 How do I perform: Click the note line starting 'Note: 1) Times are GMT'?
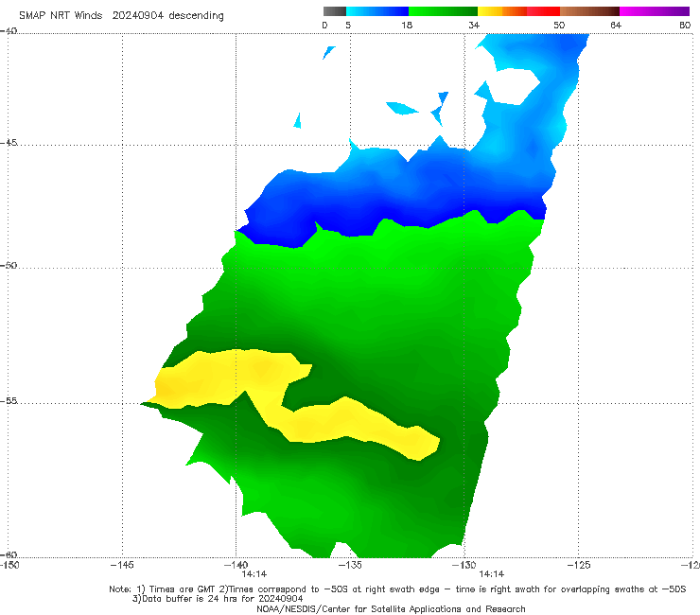click(397, 589)
